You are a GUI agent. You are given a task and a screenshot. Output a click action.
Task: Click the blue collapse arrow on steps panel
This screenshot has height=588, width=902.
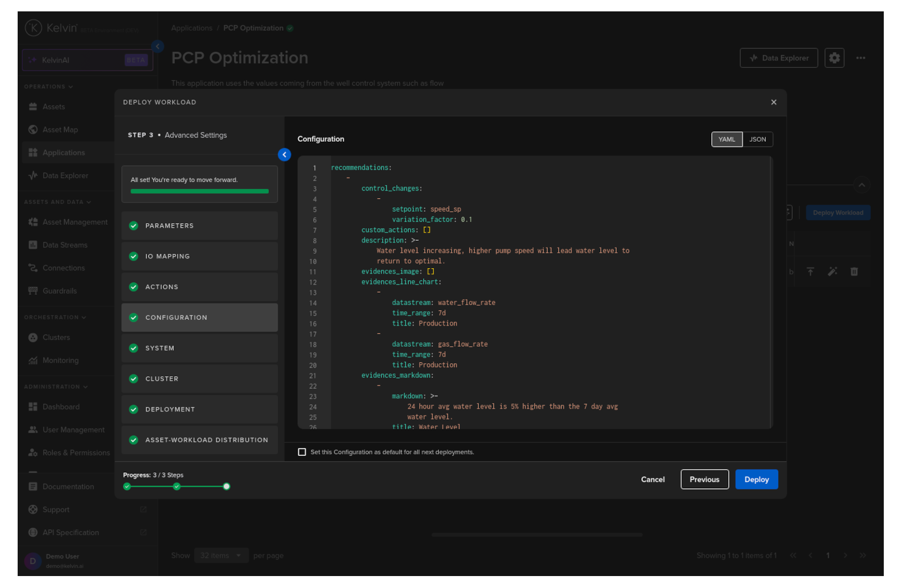[284, 155]
